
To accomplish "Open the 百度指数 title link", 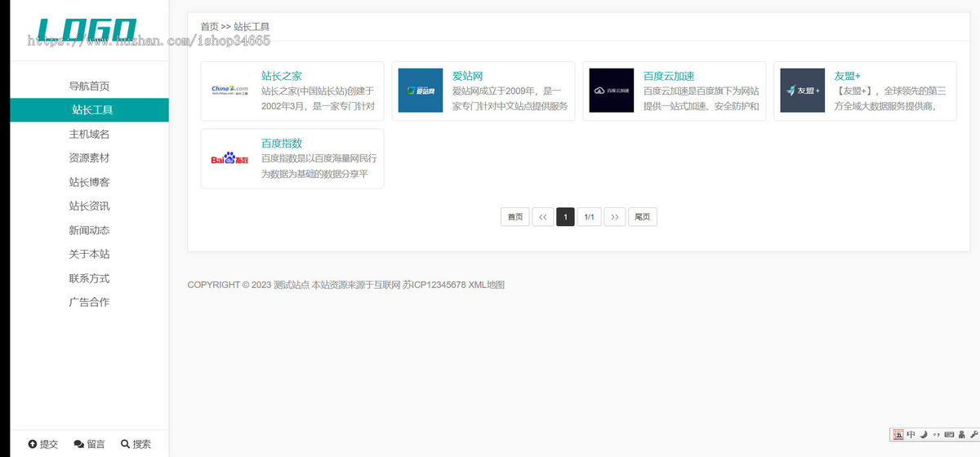I will (x=282, y=143).
